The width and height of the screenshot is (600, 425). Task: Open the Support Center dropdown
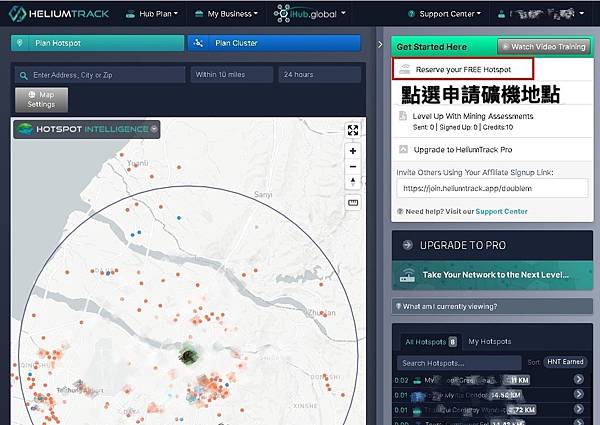point(444,15)
